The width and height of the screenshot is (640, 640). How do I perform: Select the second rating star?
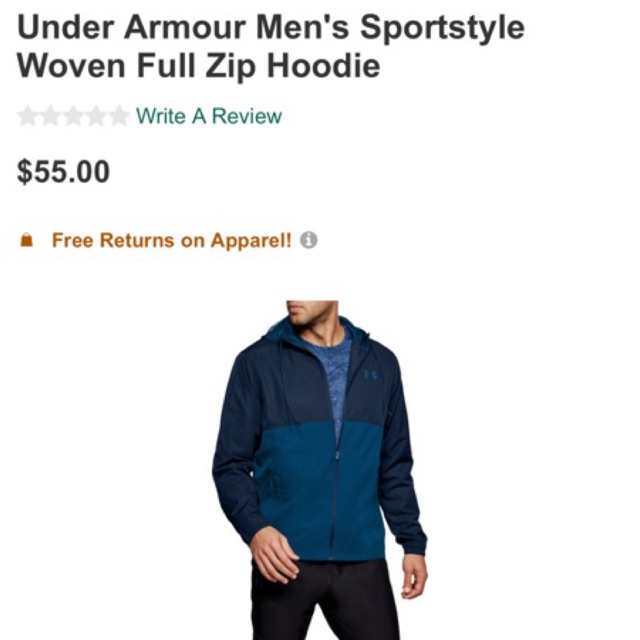51,116
